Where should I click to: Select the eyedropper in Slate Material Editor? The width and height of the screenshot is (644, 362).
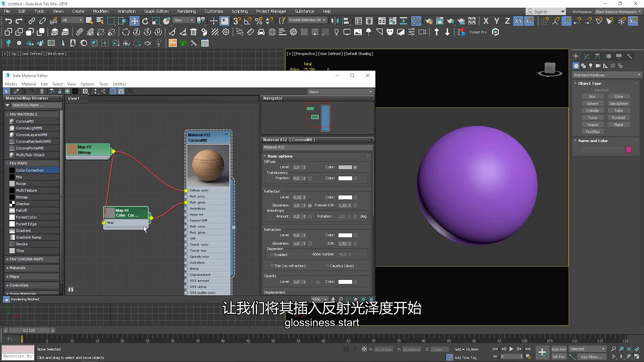click(x=16, y=91)
